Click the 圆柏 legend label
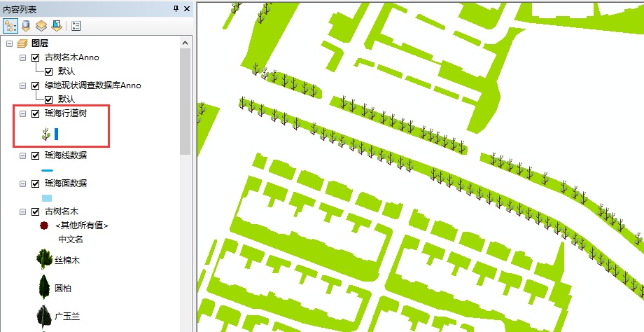Viewport: 644px width, 332px height. pos(63,289)
